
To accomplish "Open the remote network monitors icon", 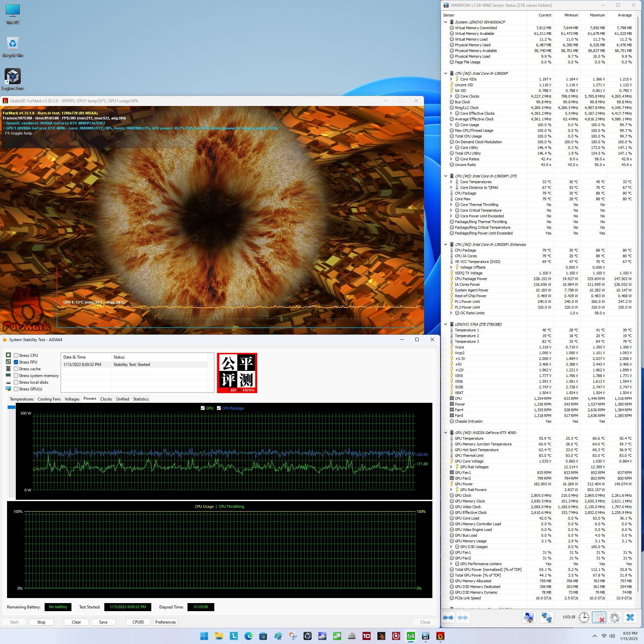I will point(546,617).
